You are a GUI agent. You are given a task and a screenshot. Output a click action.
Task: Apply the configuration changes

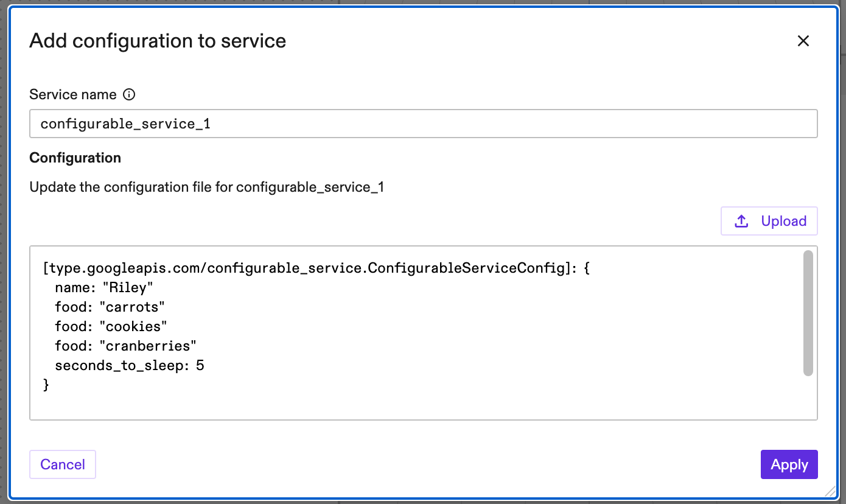[789, 464]
